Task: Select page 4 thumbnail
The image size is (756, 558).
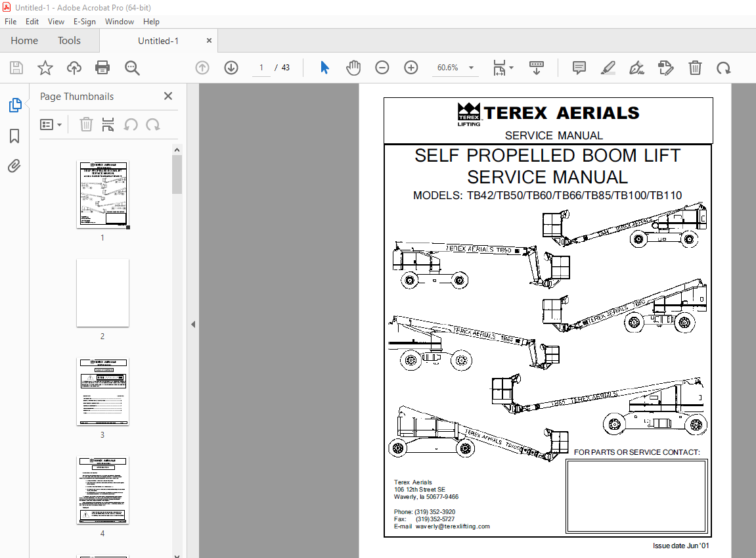Action: click(102, 490)
